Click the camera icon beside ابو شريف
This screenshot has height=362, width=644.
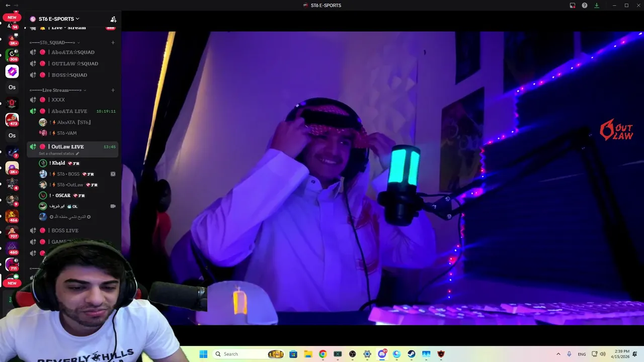[113, 206]
